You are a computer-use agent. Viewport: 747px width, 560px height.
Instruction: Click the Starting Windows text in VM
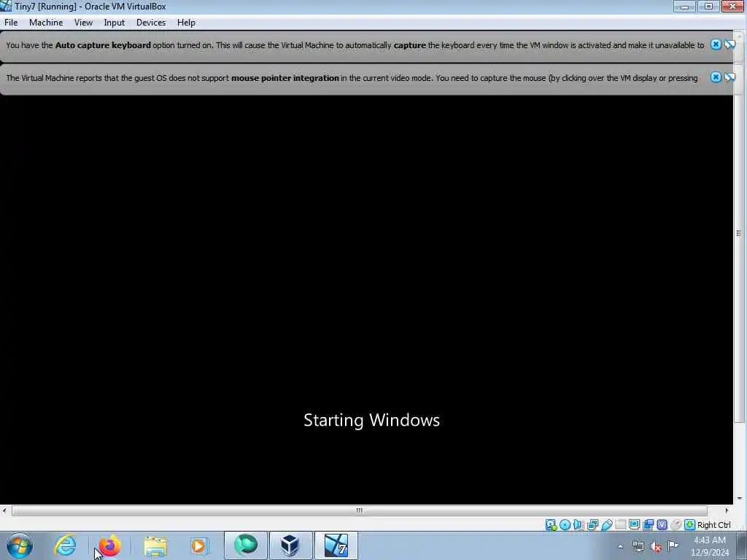(371, 420)
